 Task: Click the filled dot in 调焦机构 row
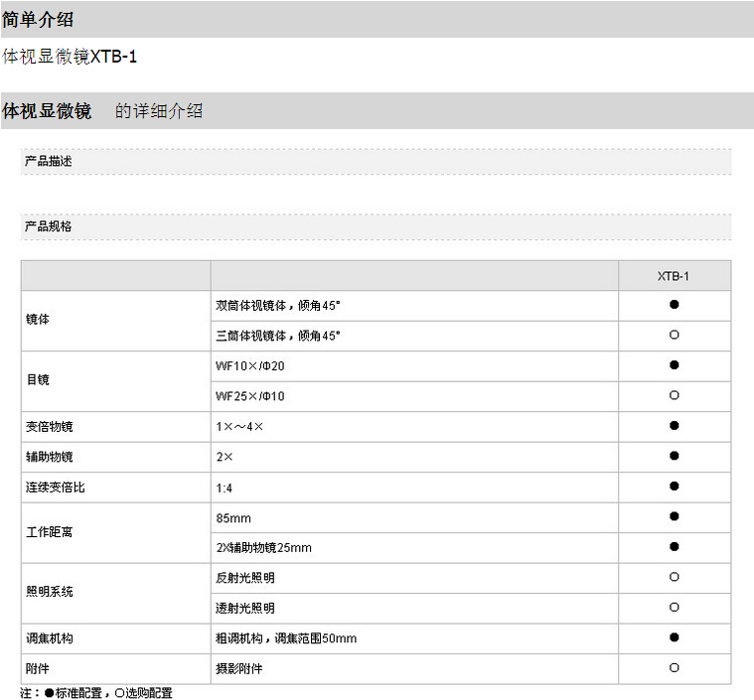coord(675,637)
